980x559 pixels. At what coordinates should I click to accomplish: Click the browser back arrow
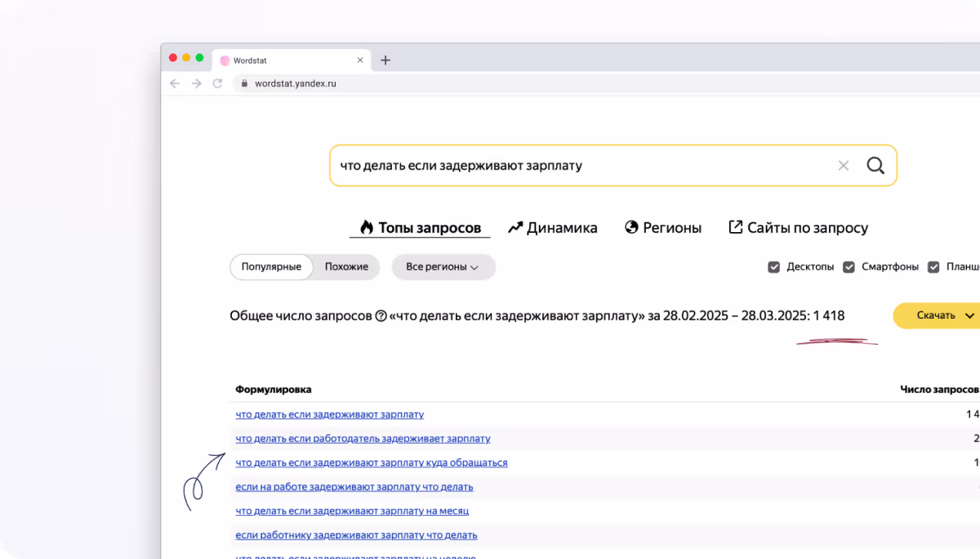[175, 83]
